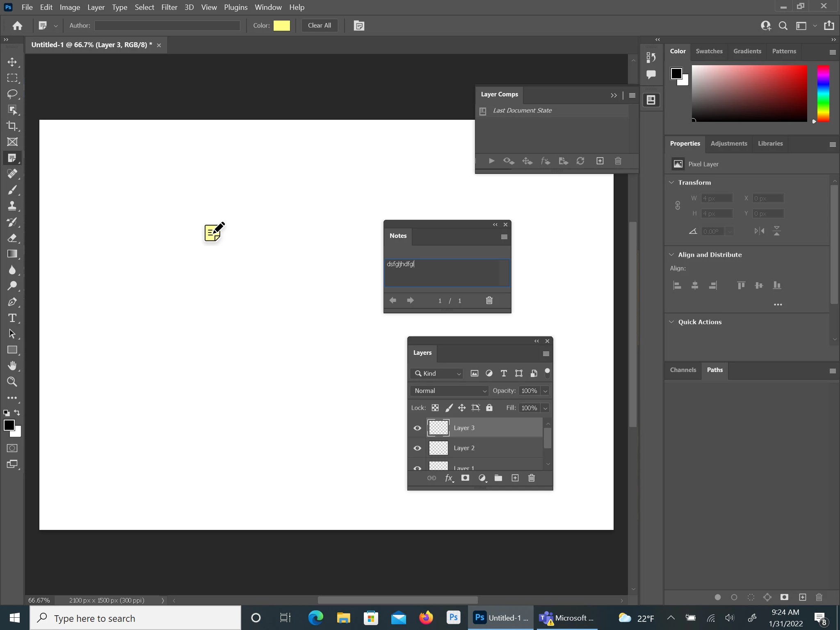
Task: Select the Hand tool
Action: pos(12,366)
